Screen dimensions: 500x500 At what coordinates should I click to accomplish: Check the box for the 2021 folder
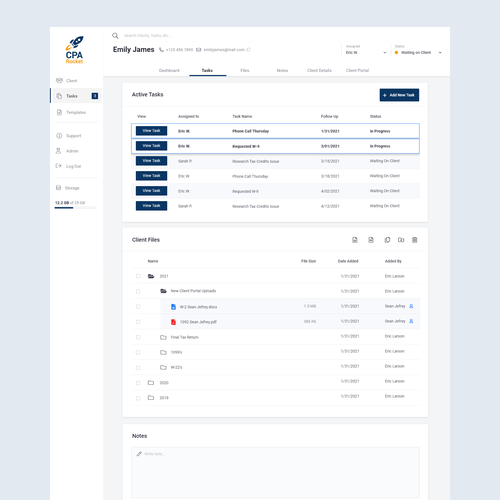point(138,276)
